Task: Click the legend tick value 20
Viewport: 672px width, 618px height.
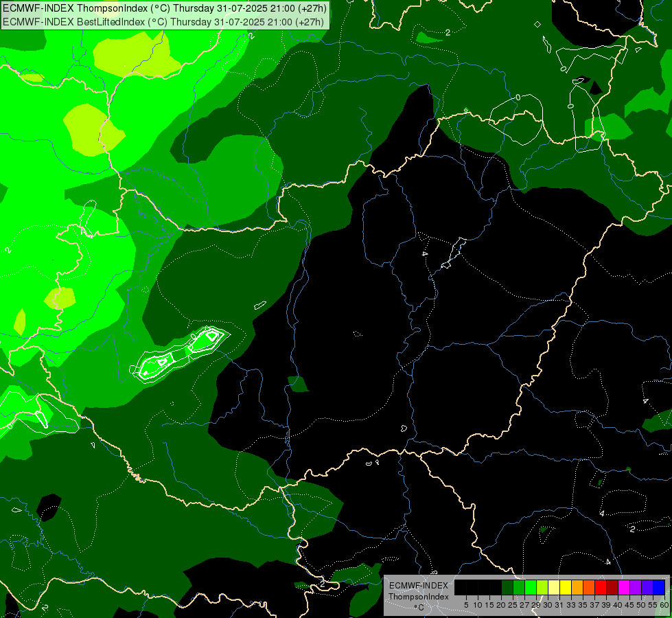Action: [501, 605]
